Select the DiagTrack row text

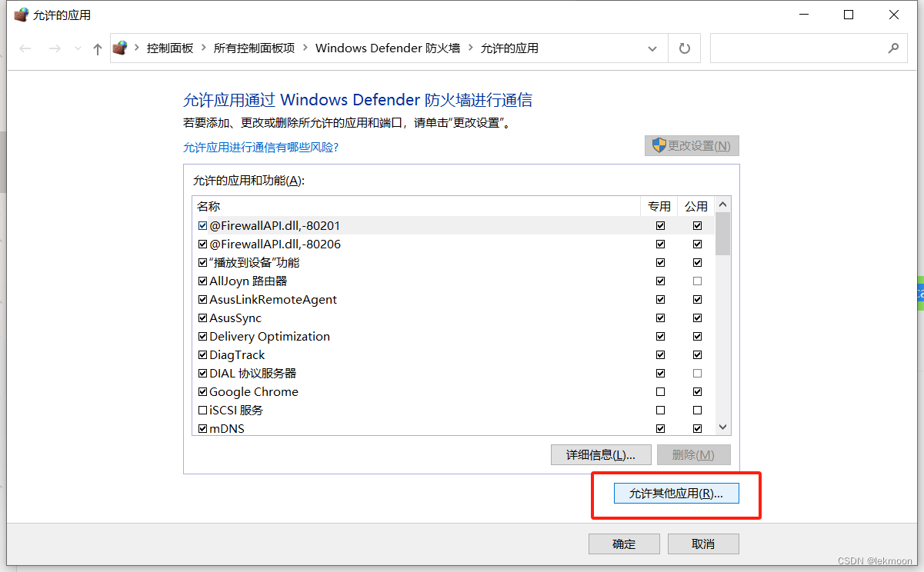point(237,355)
